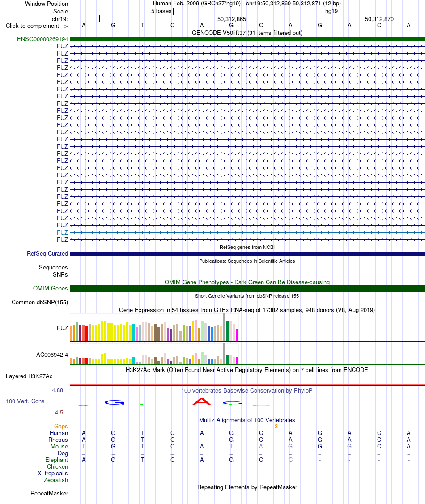425x504 pixels.
Task: Click 'Multiz Alignments of 100 Vertebrates' title
Action: click(247, 420)
